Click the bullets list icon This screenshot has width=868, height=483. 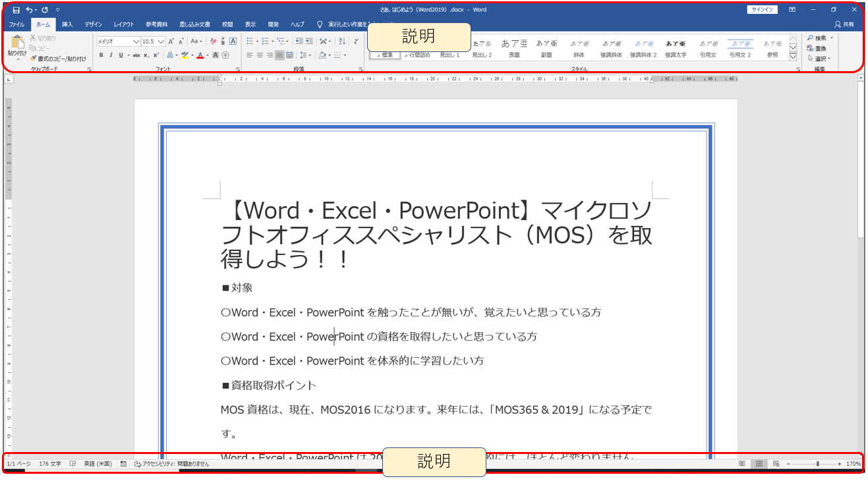250,41
